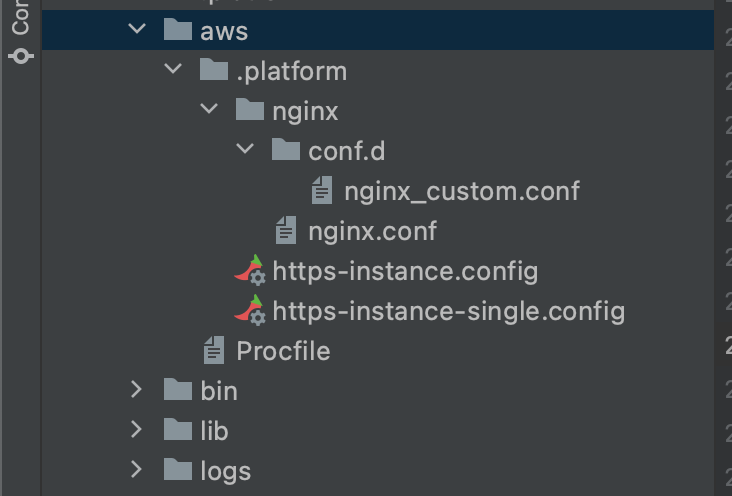This screenshot has width=732, height=496.
Task: Select the Procfile entry
Action: coord(283,351)
